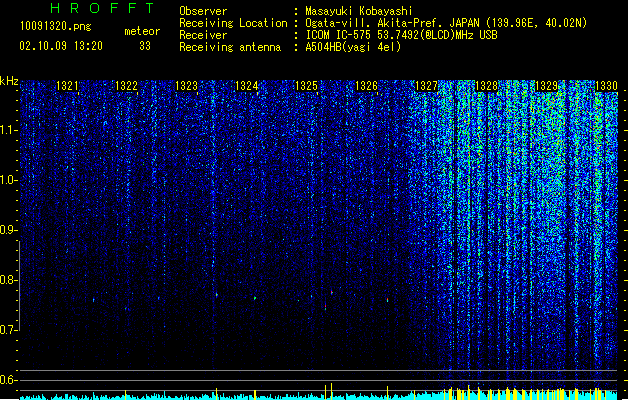Screen dimensions: 629x400
Task: Click time marker 1328
Action: (x=486, y=86)
